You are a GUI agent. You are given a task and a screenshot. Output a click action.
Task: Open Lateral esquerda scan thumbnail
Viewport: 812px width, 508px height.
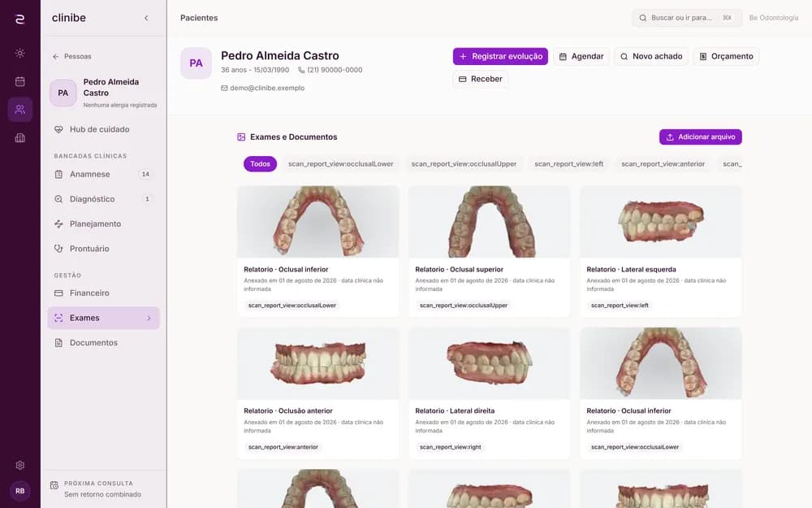661,222
